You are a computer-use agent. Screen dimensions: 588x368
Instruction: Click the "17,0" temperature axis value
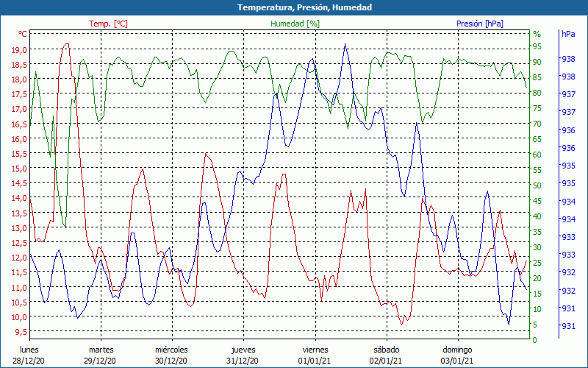[x=21, y=109]
